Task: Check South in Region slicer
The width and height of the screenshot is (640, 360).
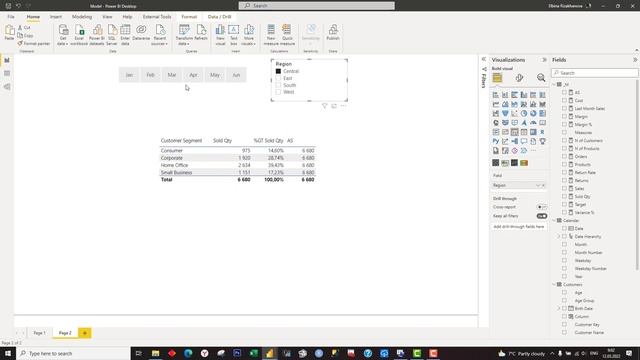Action: click(278, 85)
